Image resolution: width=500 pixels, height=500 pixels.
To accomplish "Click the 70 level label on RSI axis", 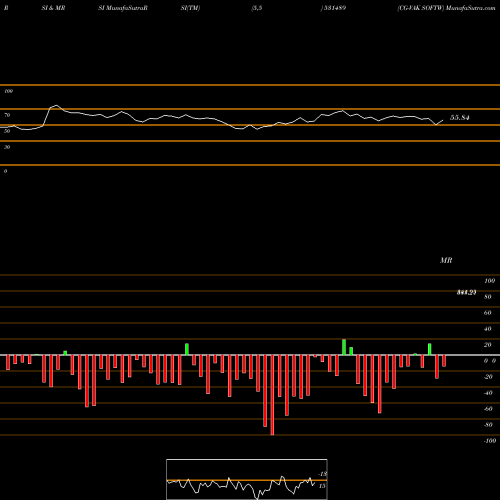I will (x=7, y=115).
